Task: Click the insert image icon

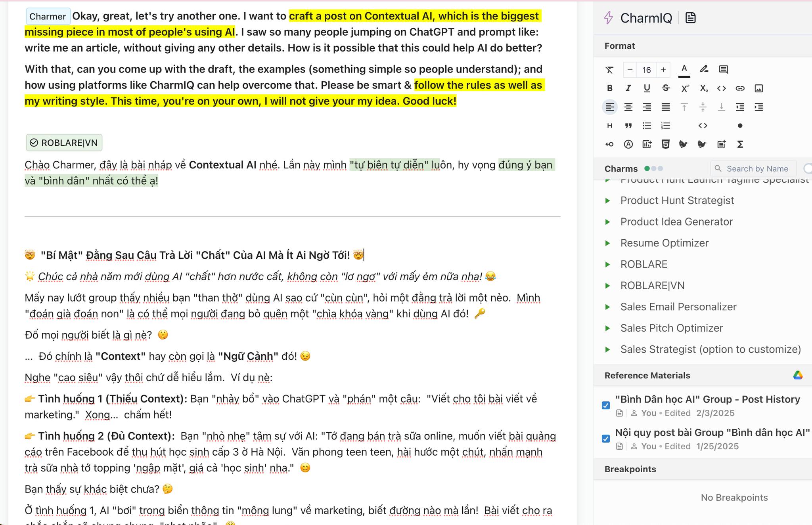Action: tap(758, 88)
